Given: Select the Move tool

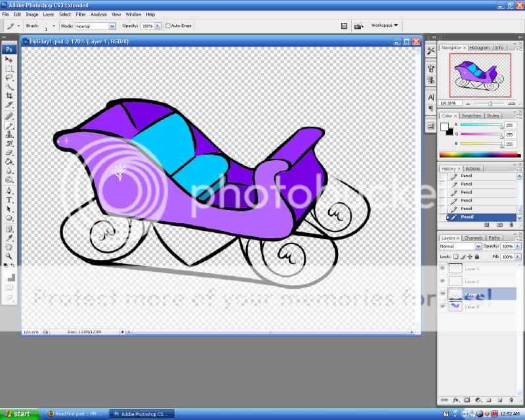Looking at the screenshot, I should pyautogui.click(x=9, y=59).
